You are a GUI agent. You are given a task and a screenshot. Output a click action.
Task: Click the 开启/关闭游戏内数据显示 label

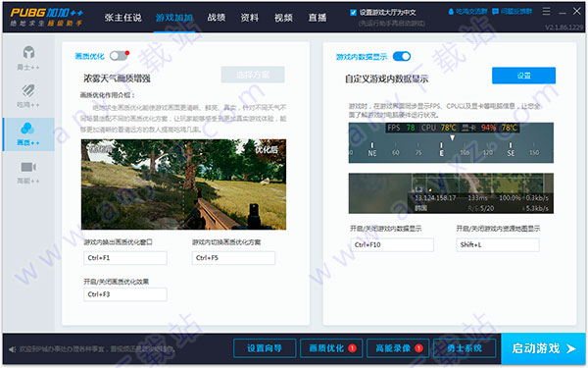pyautogui.click(x=386, y=229)
